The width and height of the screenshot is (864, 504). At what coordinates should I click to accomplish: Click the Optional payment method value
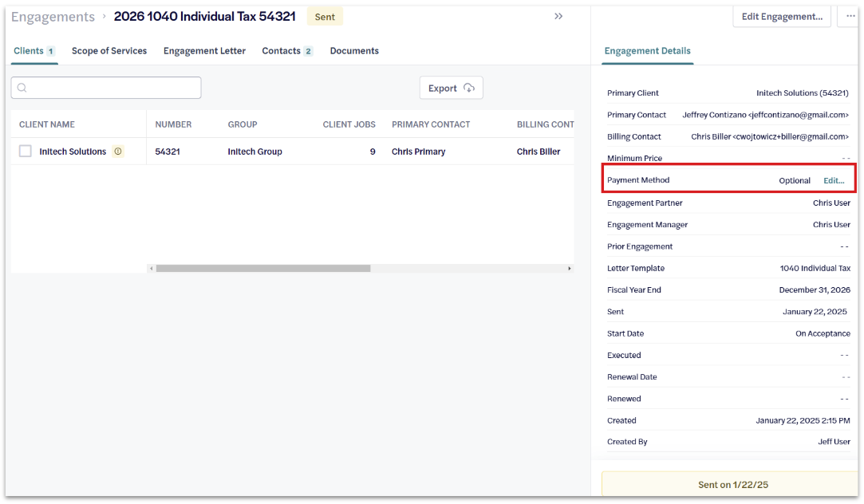(795, 181)
